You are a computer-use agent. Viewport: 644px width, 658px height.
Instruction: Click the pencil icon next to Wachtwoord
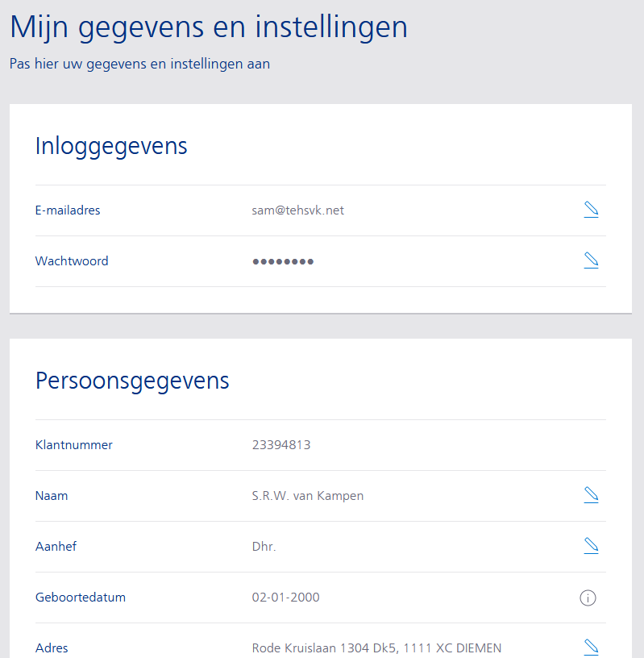pyautogui.click(x=591, y=261)
